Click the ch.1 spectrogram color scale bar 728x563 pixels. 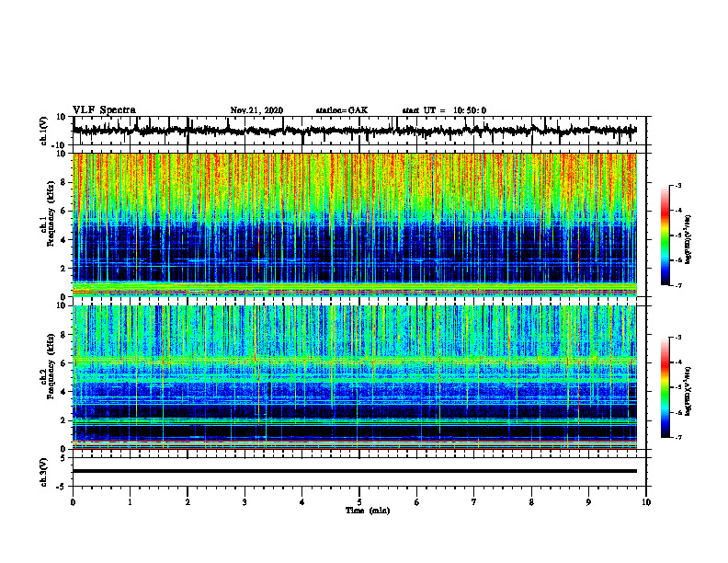[665, 236]
